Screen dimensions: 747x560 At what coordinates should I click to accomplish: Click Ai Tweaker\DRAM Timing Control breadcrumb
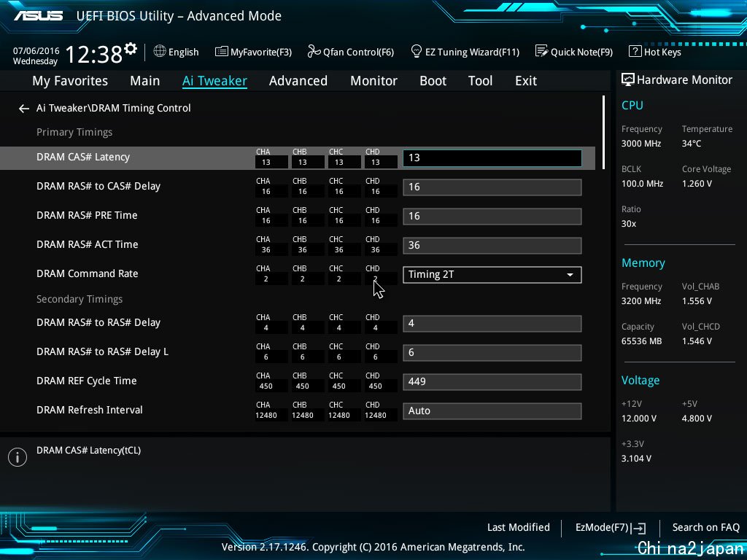[x=113, y=108]
